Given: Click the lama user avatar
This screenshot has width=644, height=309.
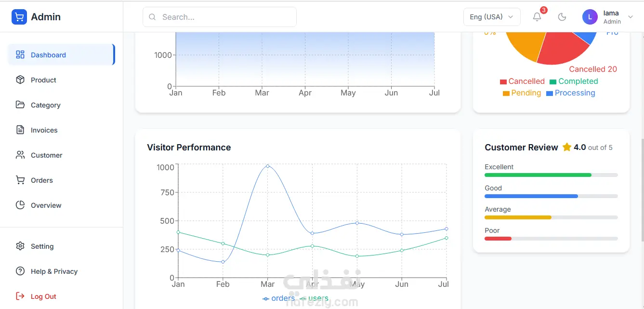Looking at the screenshot, I should 590,17.
